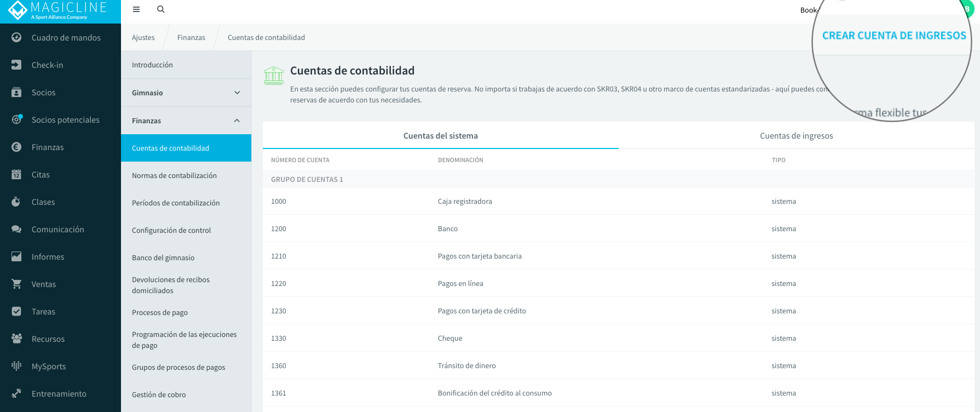Screen dimensions: 980x412
Task: Collapse the Finanzas section chevron
Action: pos(237,121)
